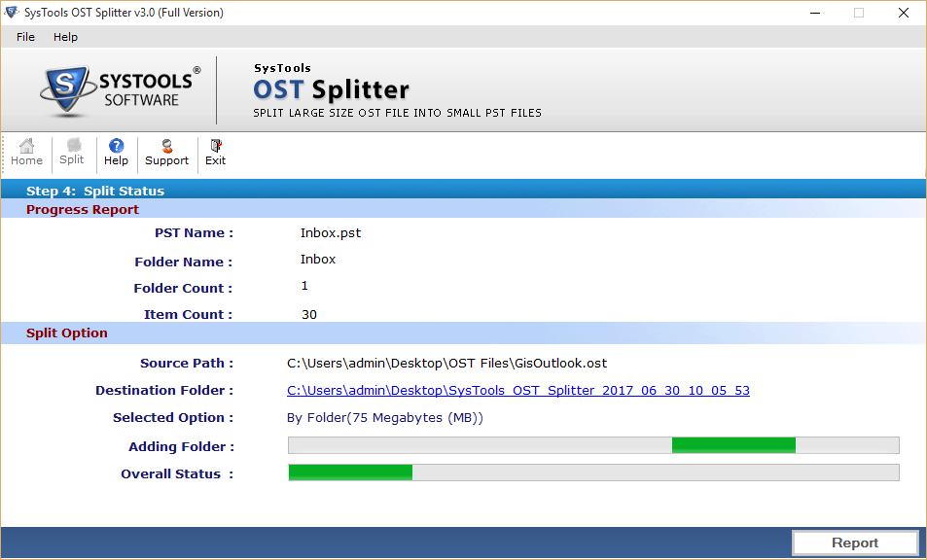Close the OST Splitter window
927x560 pixels.
click(904, 13)
